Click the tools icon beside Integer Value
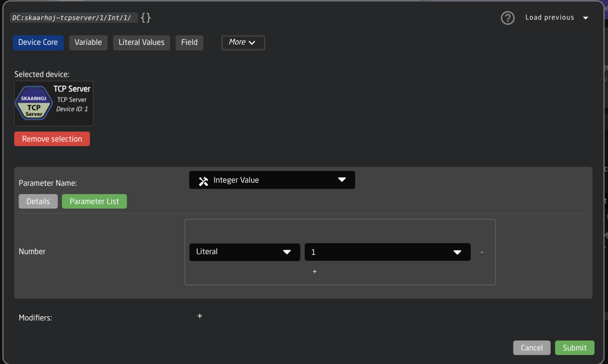This screenshot has height=364, width=608. tap(203, 181)
